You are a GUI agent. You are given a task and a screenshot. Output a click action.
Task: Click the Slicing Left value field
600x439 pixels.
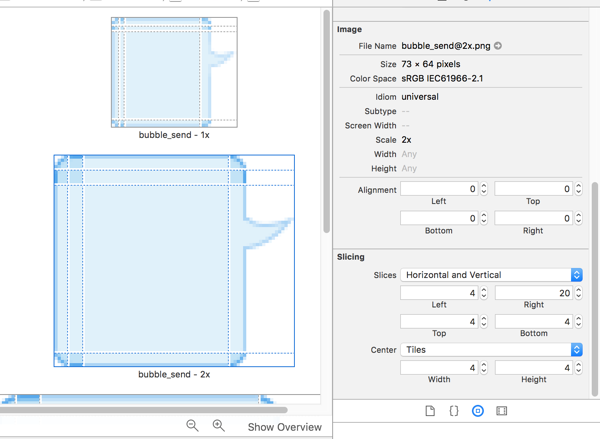pyautogui.click(x=439, y=293)
